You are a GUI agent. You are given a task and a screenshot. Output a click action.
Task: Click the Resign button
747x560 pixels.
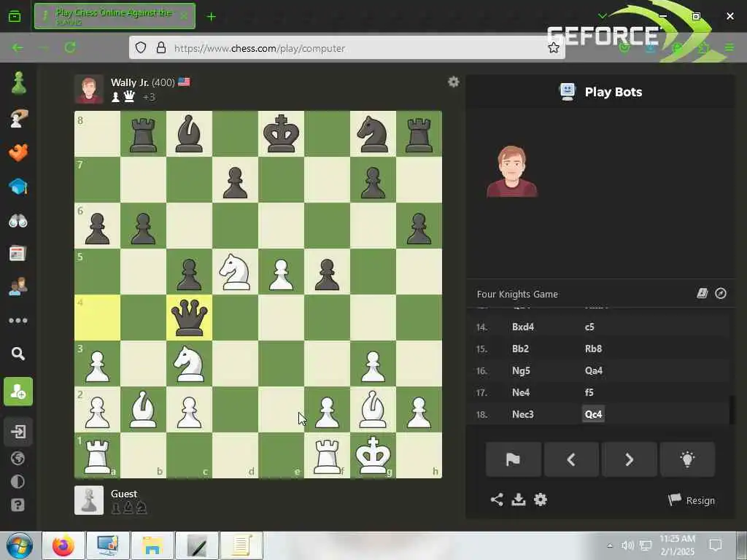click(692, 500)
